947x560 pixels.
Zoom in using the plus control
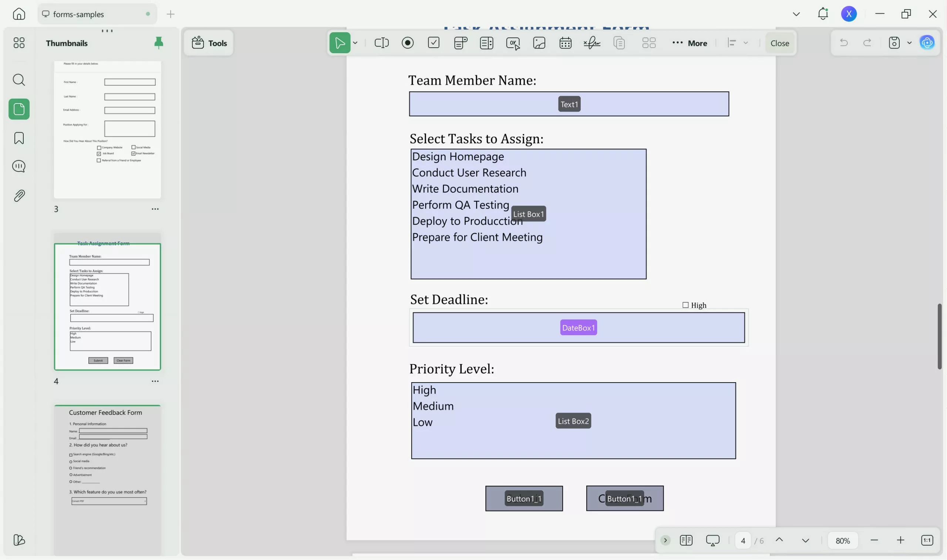[900, 540]
